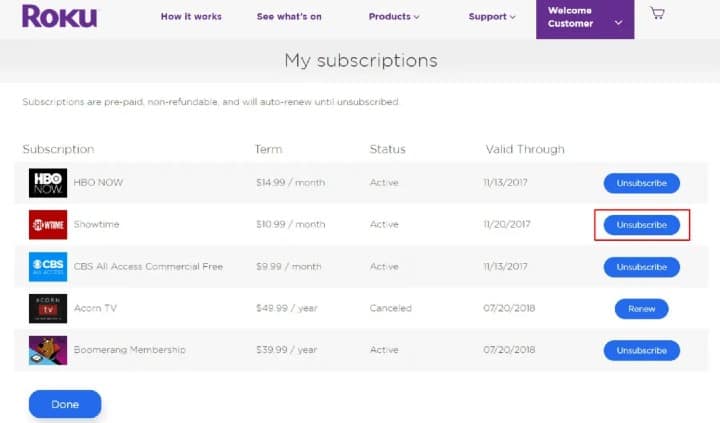This screenshot has width=720, height=423.
Task: Select the HBO NOW subscription name
Action: (98, 182)
